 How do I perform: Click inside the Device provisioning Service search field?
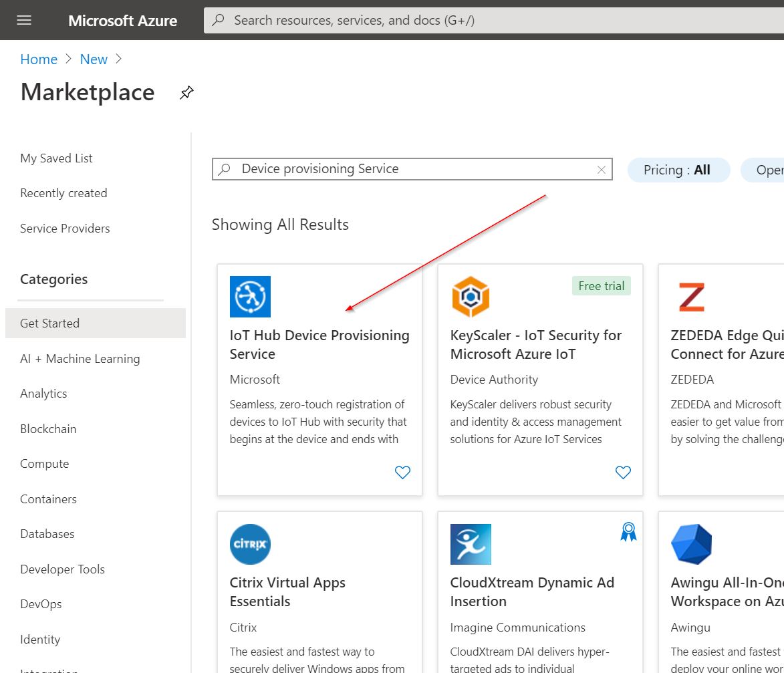point(401,169)
